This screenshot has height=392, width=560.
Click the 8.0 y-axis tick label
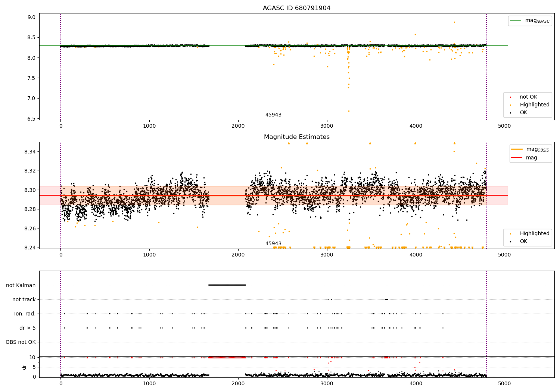click(x=31, y=58)
